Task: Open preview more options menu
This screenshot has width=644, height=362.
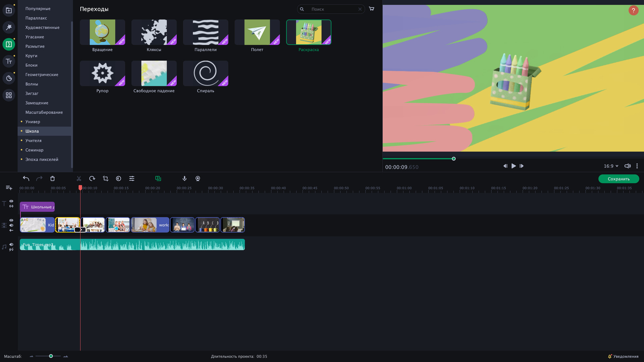Action: (637, 166)
